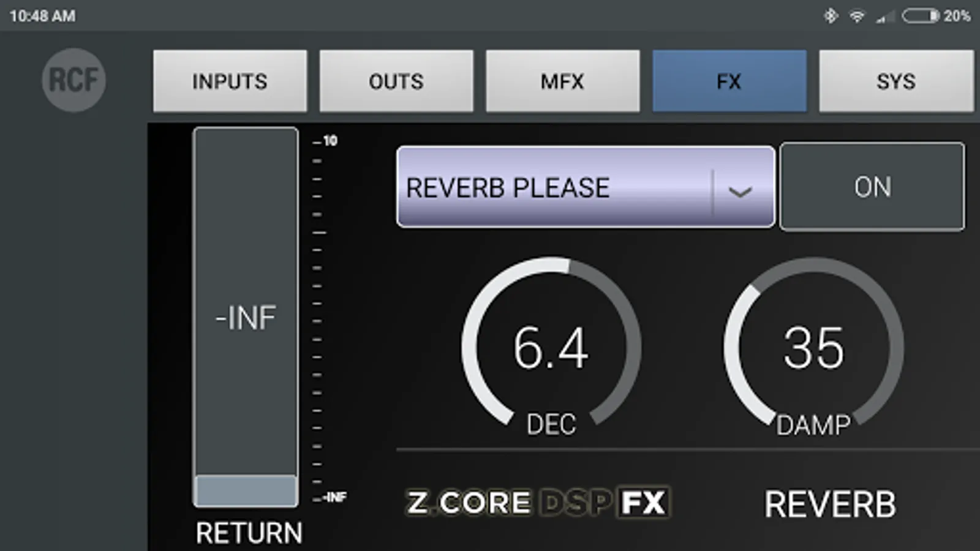Screen dimensions: 980x551
Task: Tap the cellular signal icon
Action: pyautogui.click(x=884, y=17)
